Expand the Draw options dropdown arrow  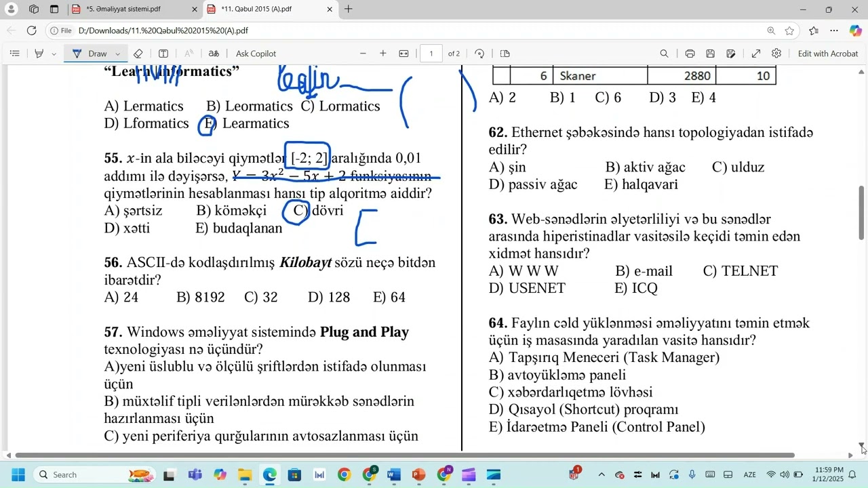tap(117, 54)
